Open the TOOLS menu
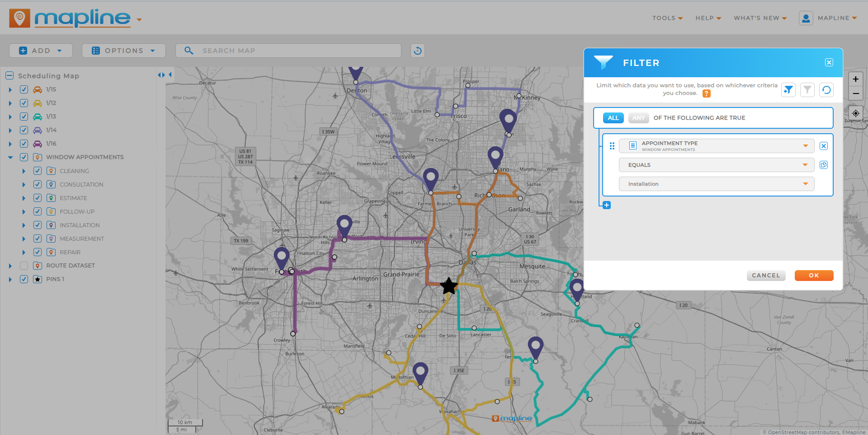868x435 pixels. [667, 18]
